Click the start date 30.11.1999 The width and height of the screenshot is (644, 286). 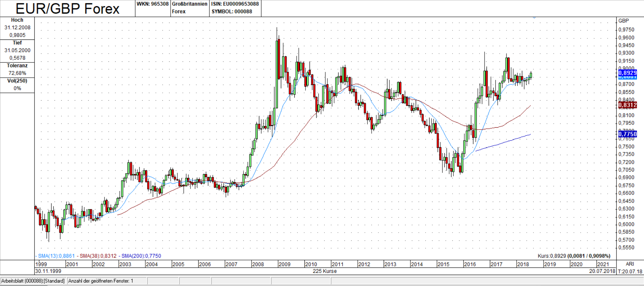coord(48,271)
